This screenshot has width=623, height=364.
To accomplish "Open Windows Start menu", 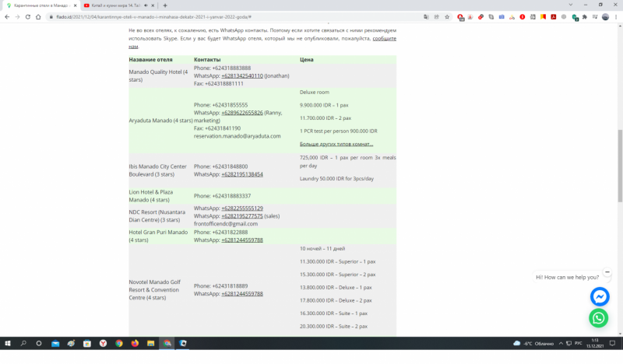I will pyautogui.click(x=8, y=343).
